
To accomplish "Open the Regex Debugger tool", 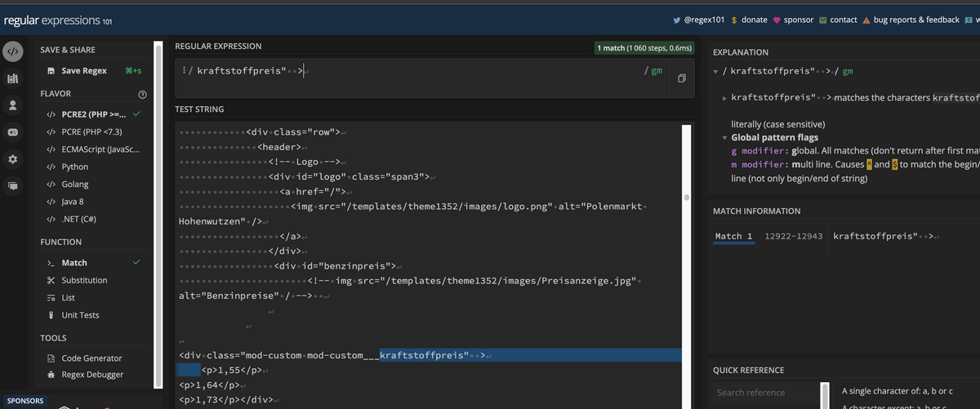I will (92, 375).
